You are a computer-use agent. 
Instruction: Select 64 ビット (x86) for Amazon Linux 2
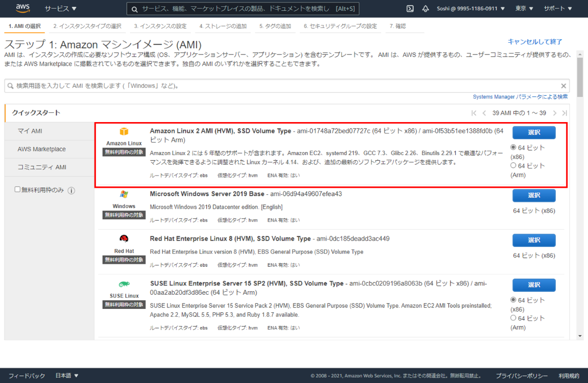[513, 147]
